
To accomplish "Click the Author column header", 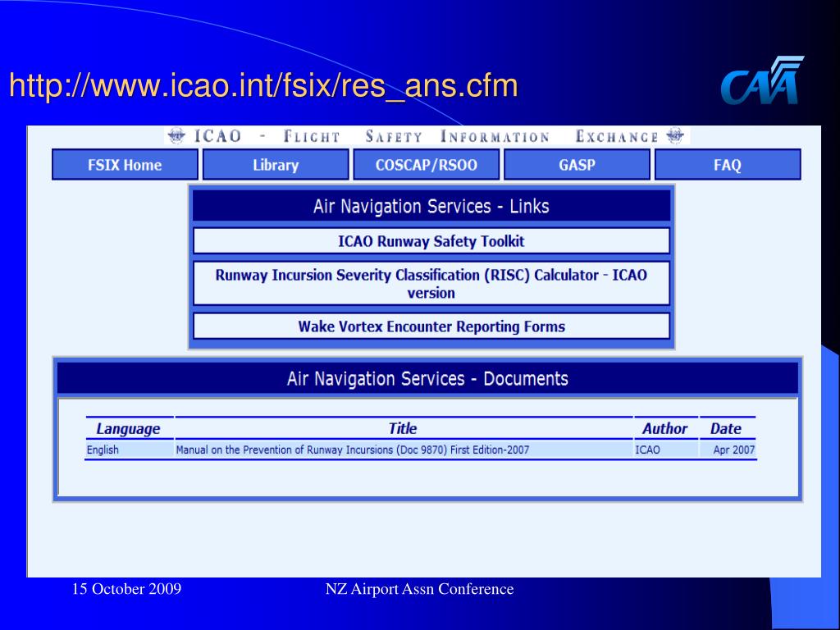I will pos(664,428).
